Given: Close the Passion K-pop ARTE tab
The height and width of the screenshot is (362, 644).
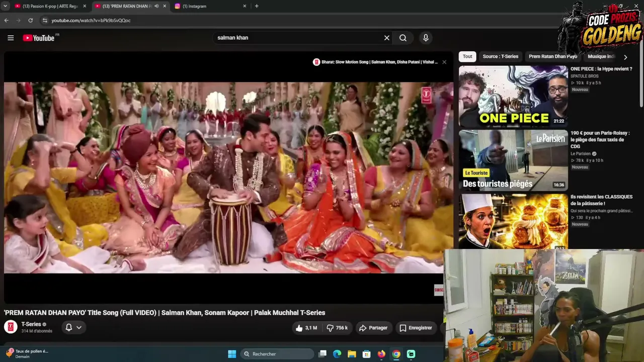Looking at the screenshot, I should click(x=85, y=6).
